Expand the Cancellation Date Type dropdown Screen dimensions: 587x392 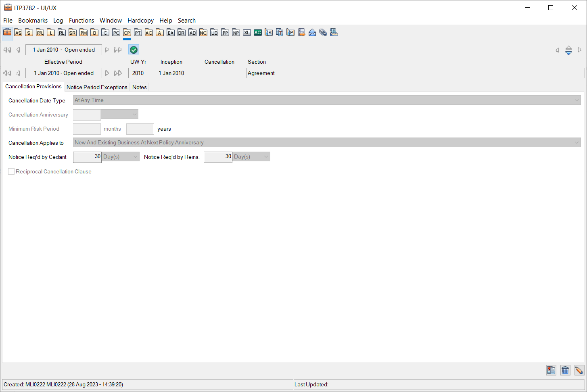(577, 100)
